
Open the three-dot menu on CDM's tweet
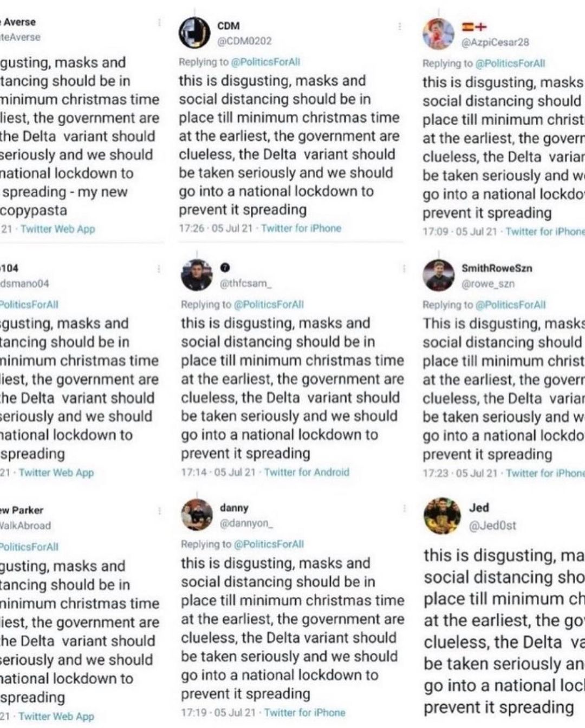399,27
